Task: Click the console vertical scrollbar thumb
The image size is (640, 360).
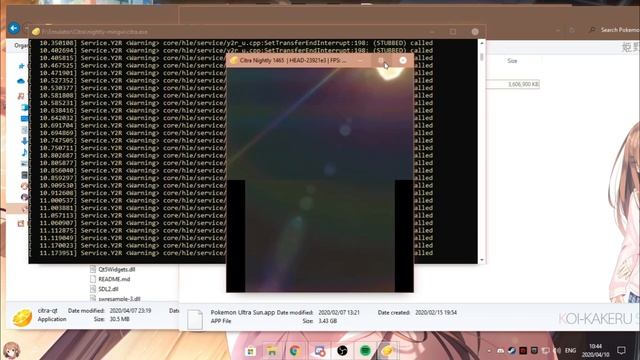Action: (x=482, y=57)
